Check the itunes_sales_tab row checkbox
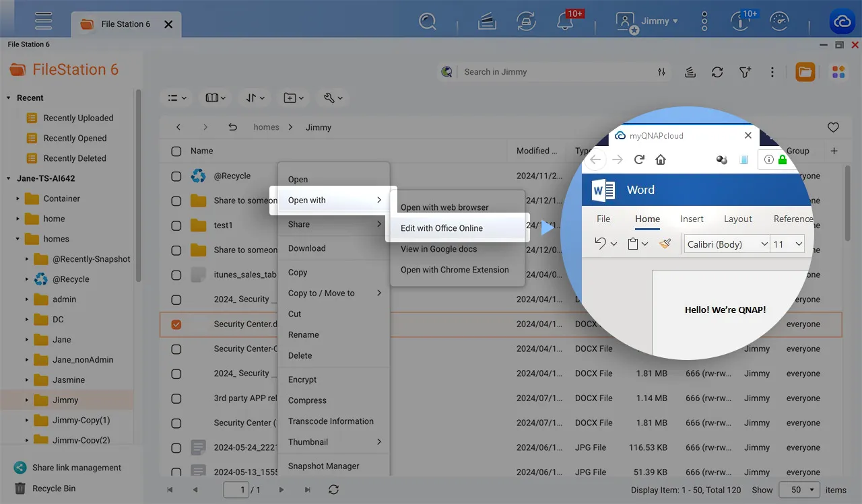Screen dimensions: 862x504 (x=176, y=275)
